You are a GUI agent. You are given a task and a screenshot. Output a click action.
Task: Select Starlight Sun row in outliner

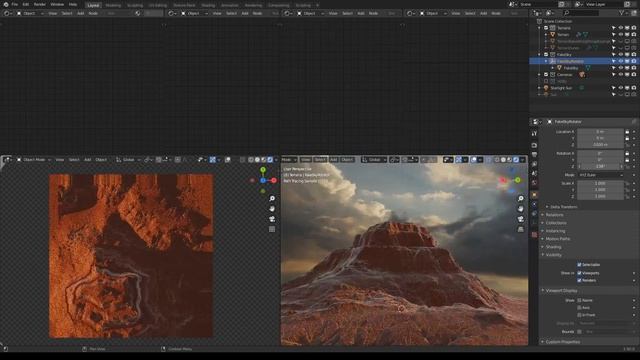tap(561, 88)
